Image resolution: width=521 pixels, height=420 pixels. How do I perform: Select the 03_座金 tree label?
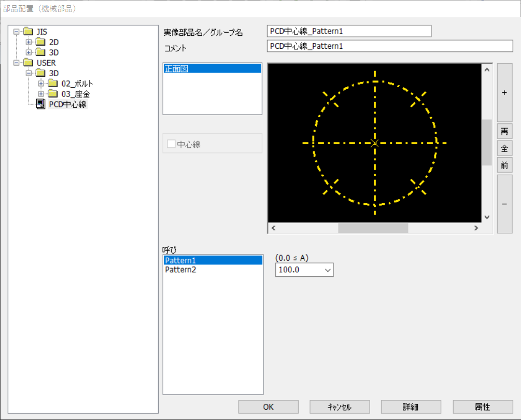tap(76, 94)
